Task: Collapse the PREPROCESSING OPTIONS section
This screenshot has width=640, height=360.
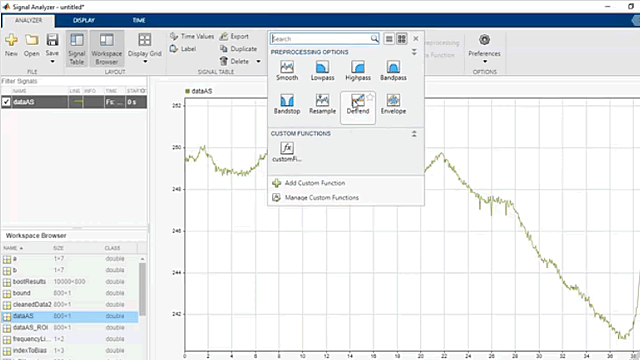Action: click(x=414, y=52)
